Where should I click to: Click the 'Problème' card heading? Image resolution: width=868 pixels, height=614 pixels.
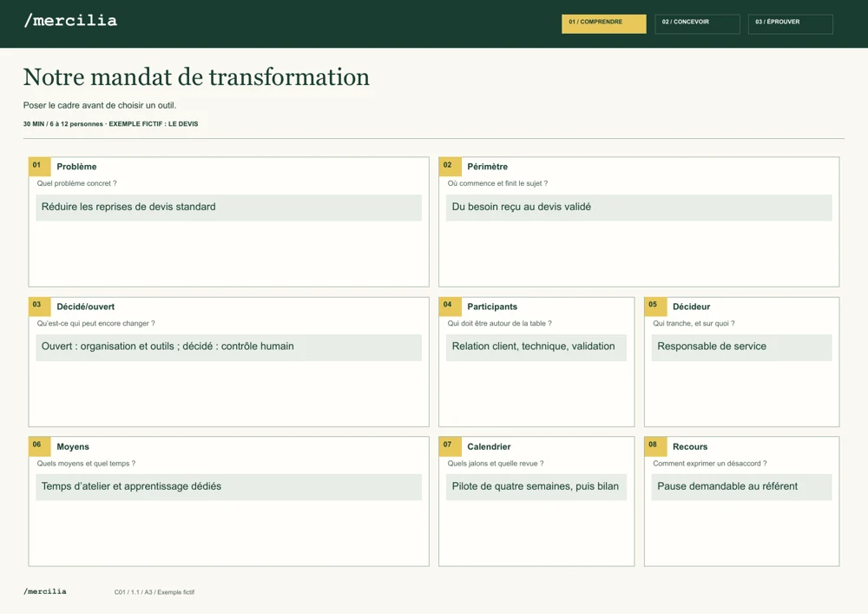[76, 167]
